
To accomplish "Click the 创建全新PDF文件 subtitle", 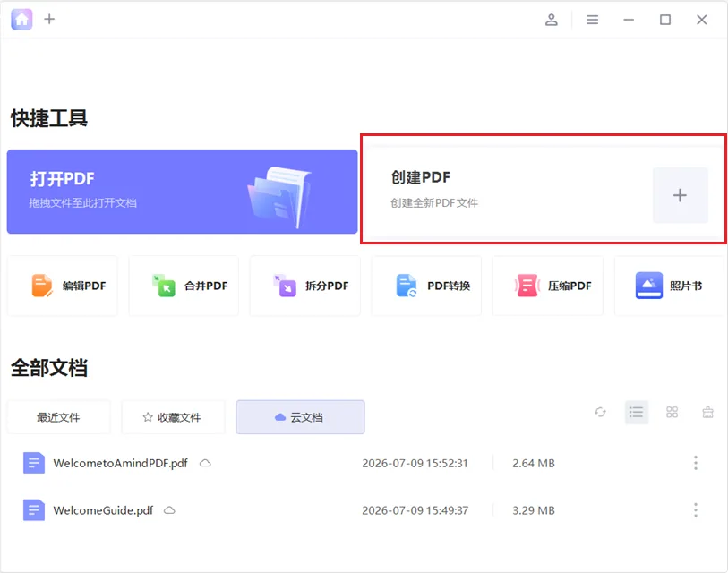I will pyautogui.click(x=434, y=203).
